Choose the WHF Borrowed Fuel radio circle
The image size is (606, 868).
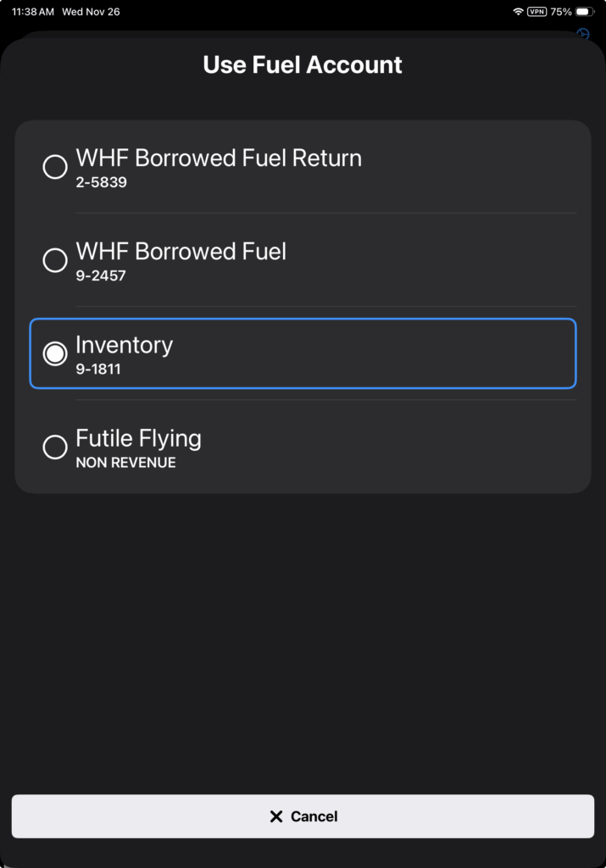tap(55, 260)
